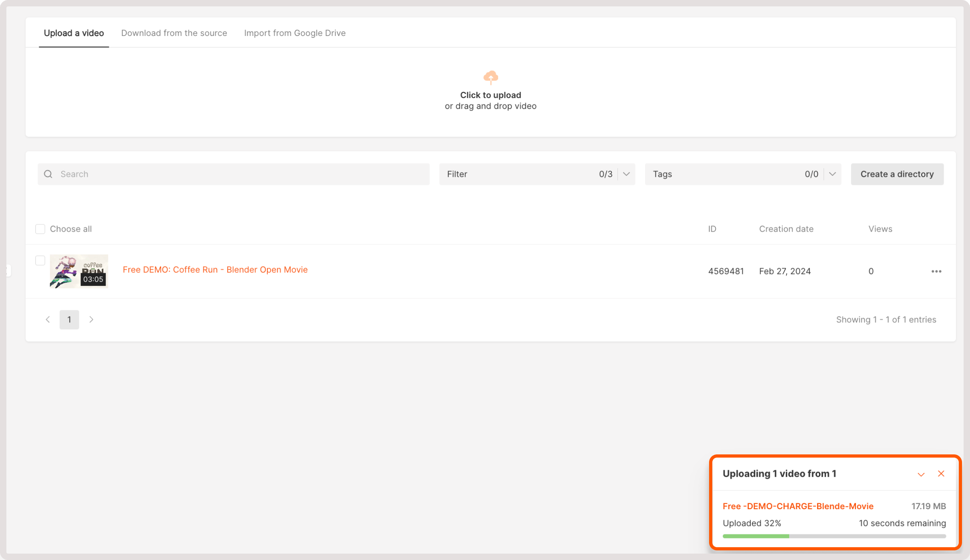The image size is (970, 560).
Task: Collapse the upload progress panel
Action: [x=921, y=474]
